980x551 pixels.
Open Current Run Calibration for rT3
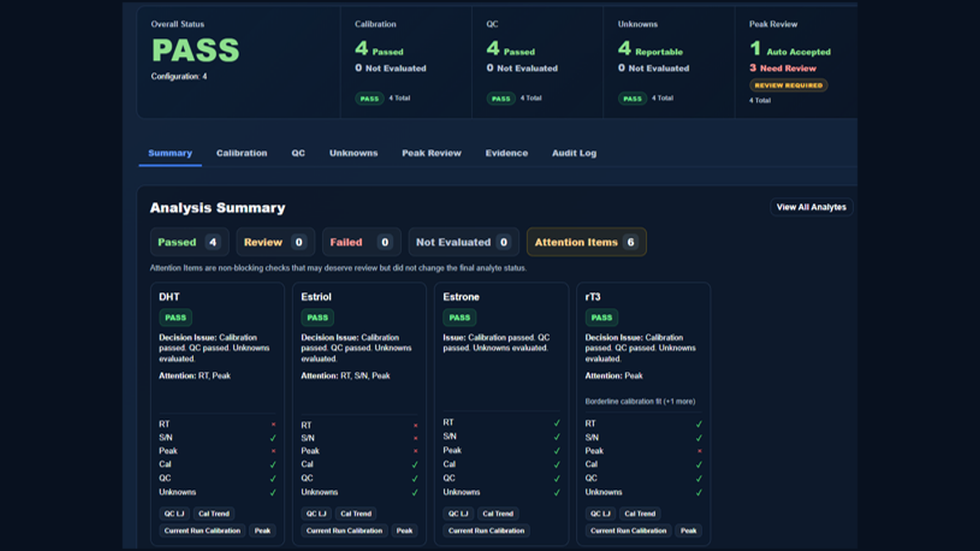(628, 531)
